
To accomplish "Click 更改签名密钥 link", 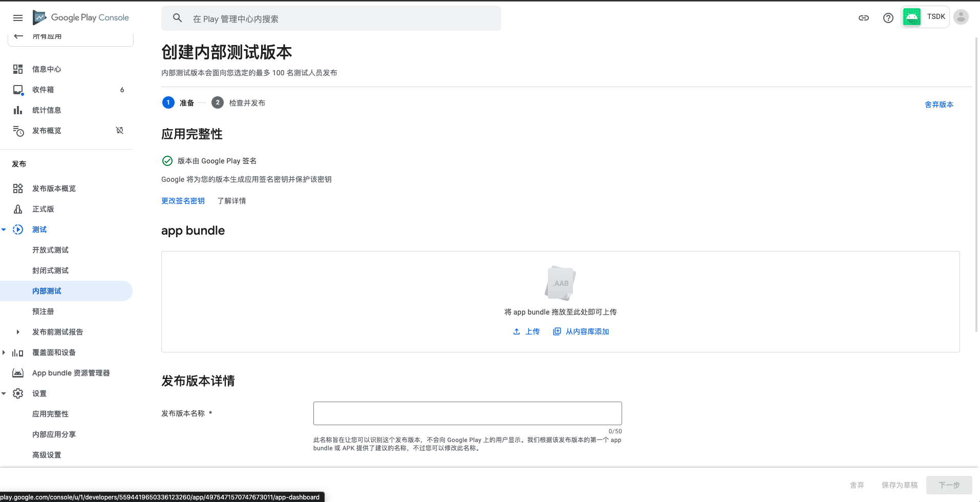I will click(x=183, y=201).
